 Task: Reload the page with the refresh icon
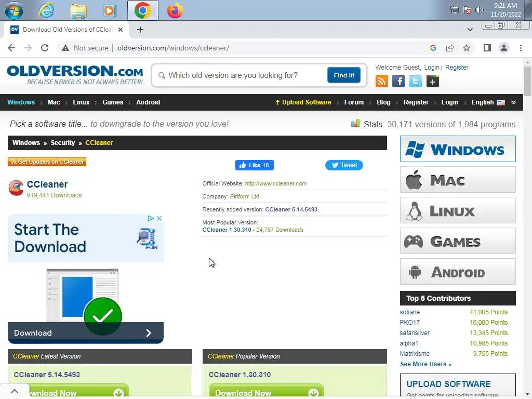45,48
